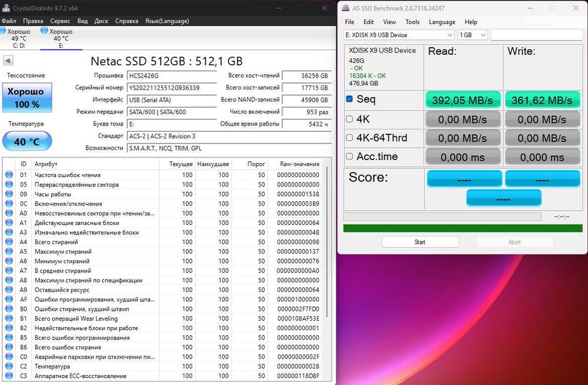This screenshot has width=588, height=385.
Task: Click the status circle for attribute A7
Action: pyautogui.click(x=9, y=270)
